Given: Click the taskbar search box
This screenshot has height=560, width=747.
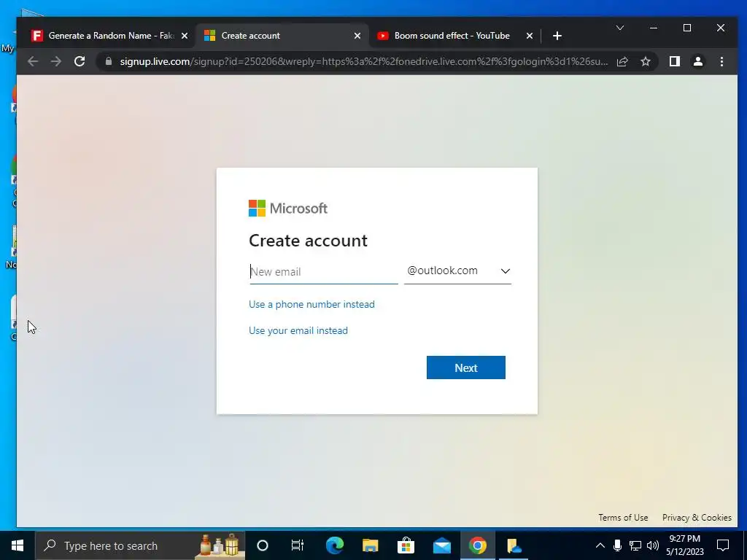Looking at the screenshot, I should click(141, 545).
